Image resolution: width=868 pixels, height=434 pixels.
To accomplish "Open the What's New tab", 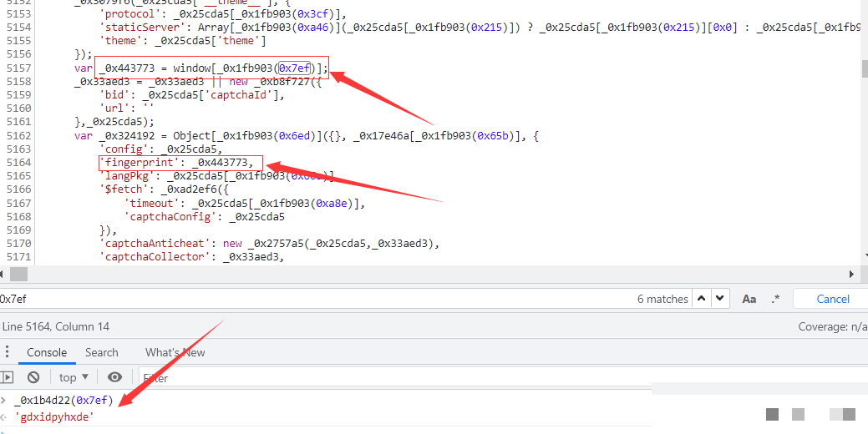I will 175,352.
